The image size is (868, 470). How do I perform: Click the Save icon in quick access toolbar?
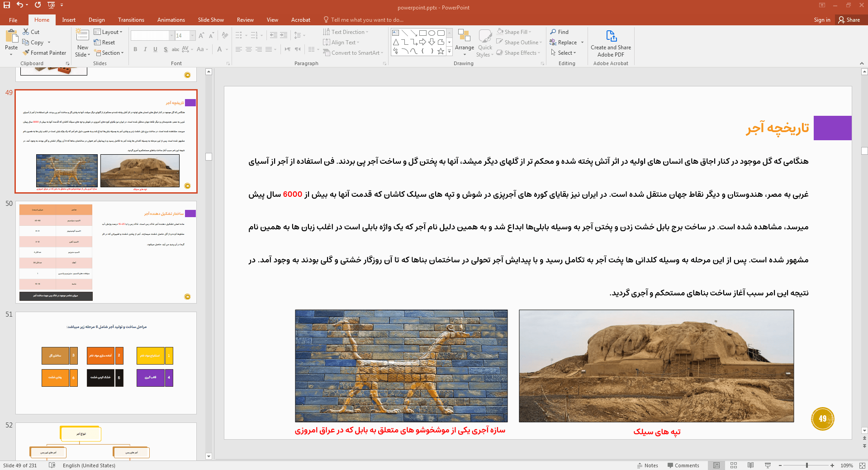6,5
